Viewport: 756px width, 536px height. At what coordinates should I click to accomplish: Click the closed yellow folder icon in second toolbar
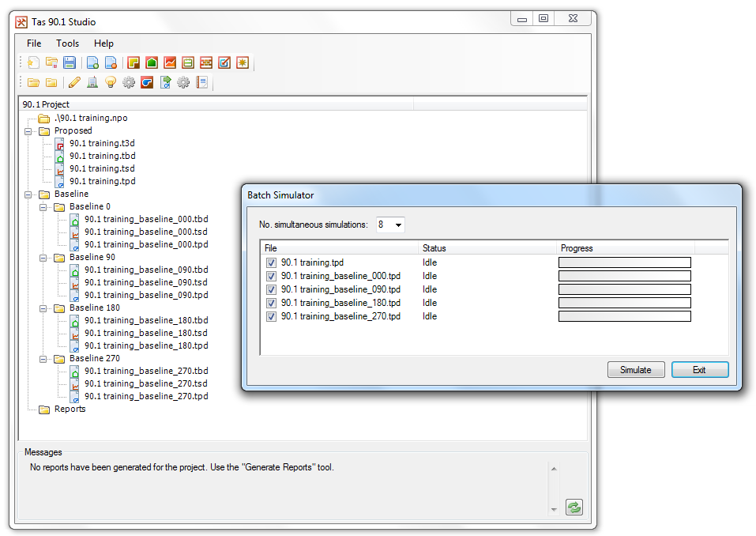[51, 82]
